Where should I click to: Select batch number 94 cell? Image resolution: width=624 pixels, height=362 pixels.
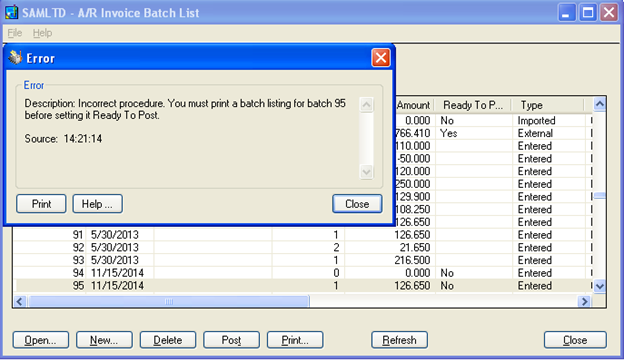tap(50, 273)
